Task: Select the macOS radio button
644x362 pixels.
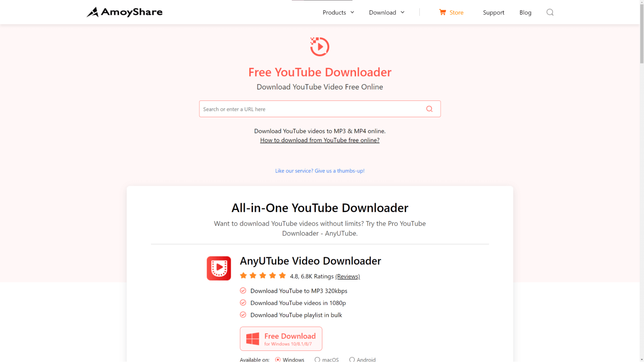Action: click(317, 359)
